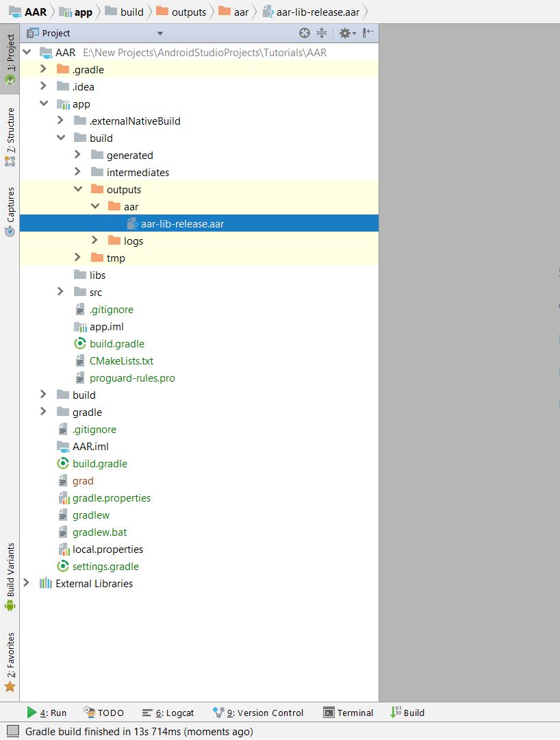
Task: Expand External Libraries node
Action: point(27,583)
